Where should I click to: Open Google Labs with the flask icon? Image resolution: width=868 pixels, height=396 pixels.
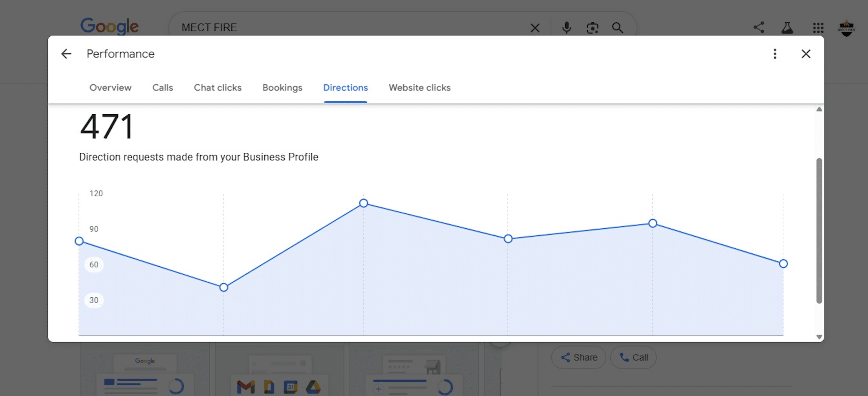point(788,28)
